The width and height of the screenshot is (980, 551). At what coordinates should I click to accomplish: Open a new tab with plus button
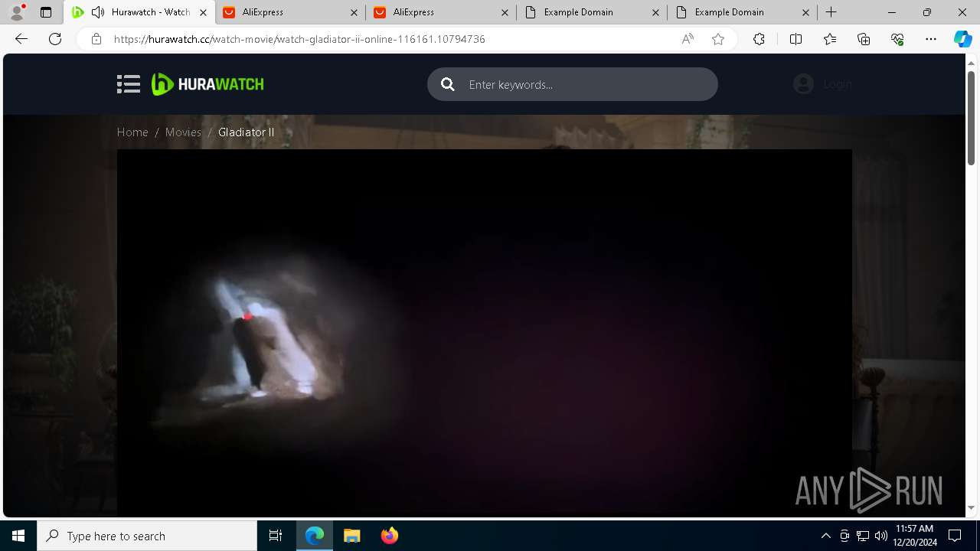click(831, 12)
